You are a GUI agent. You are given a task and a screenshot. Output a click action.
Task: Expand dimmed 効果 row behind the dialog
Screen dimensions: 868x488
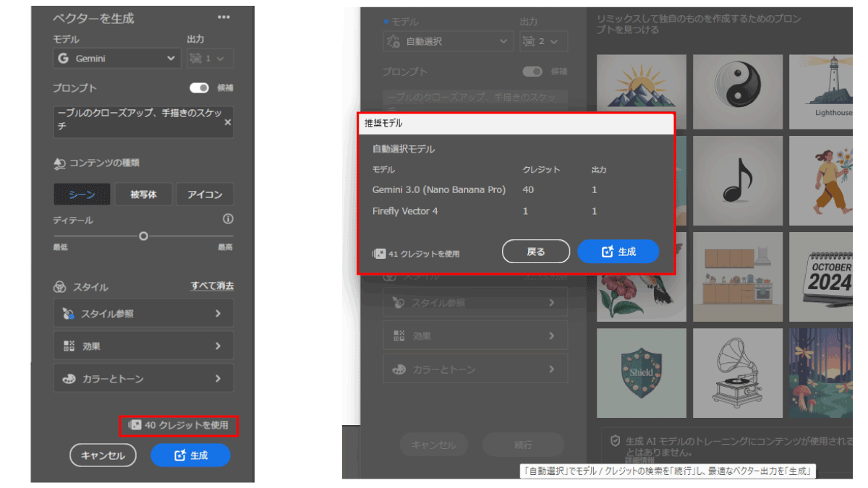point(475,335)
